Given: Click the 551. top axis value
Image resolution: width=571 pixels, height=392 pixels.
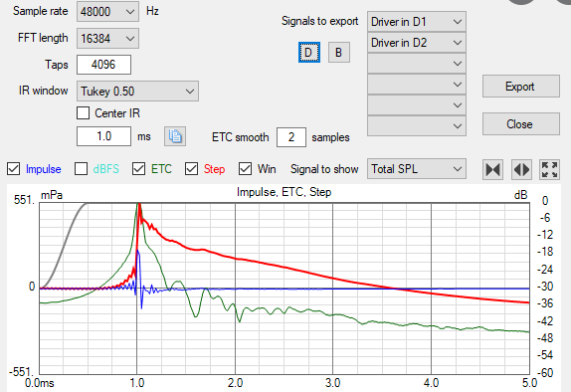Looking at the screenshot, I should point(24,200).
